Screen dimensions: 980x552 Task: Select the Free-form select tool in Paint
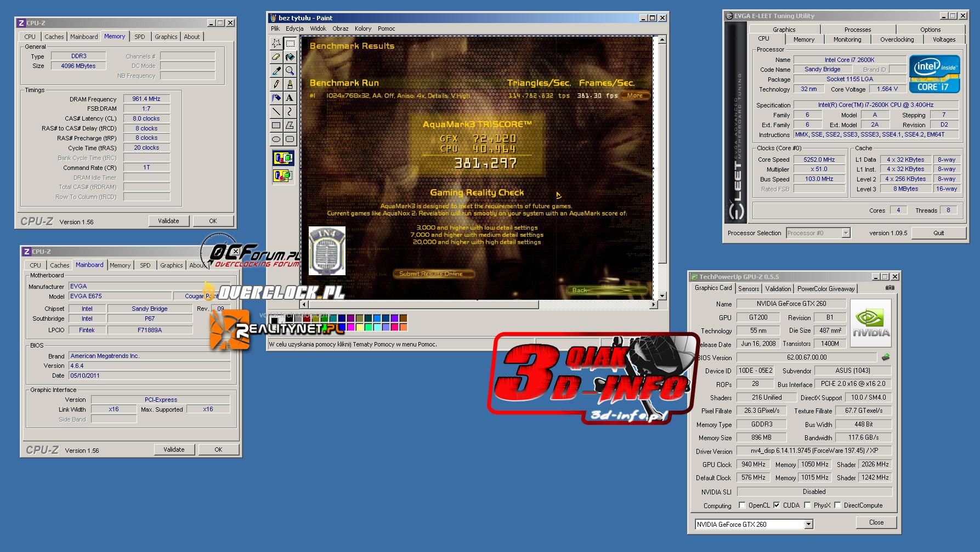click(276, 43)
